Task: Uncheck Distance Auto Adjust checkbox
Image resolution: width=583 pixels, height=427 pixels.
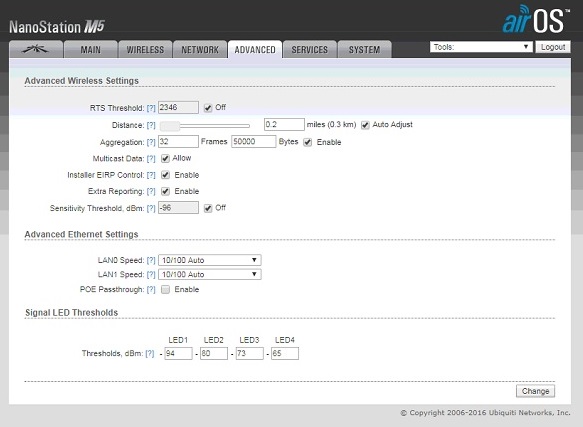Action: (365, 125)
